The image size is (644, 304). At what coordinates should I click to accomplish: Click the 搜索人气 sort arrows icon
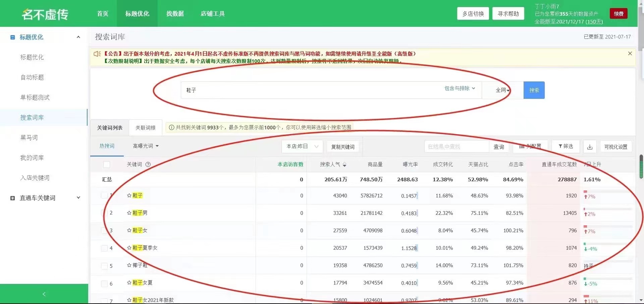pyautogui.click(x=344, y=165)
